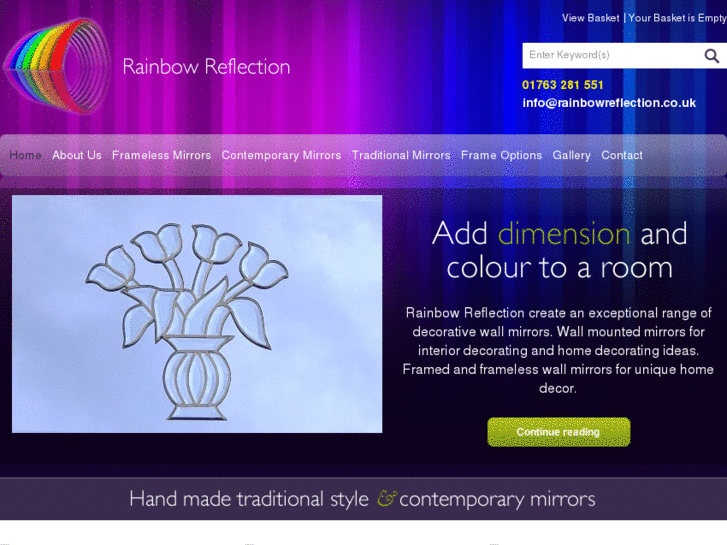The height and width of the screenshot is (545, 727).
Task: Click the Continue reading button
Action: click(559, 432)
